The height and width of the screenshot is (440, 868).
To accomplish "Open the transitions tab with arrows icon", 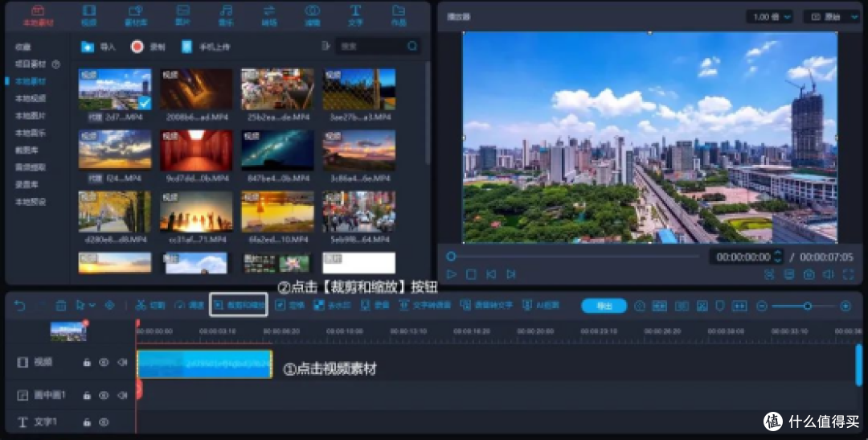I will 269,15.
